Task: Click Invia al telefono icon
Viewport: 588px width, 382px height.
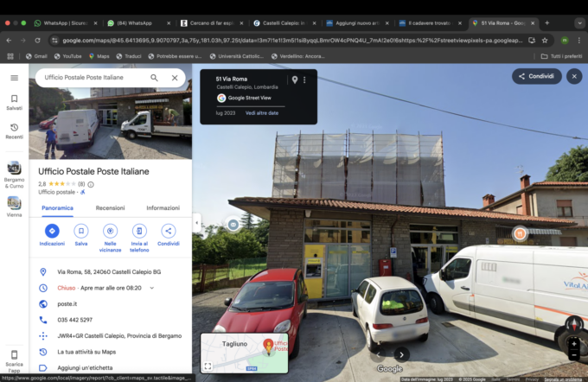Action: coord(139,231)
